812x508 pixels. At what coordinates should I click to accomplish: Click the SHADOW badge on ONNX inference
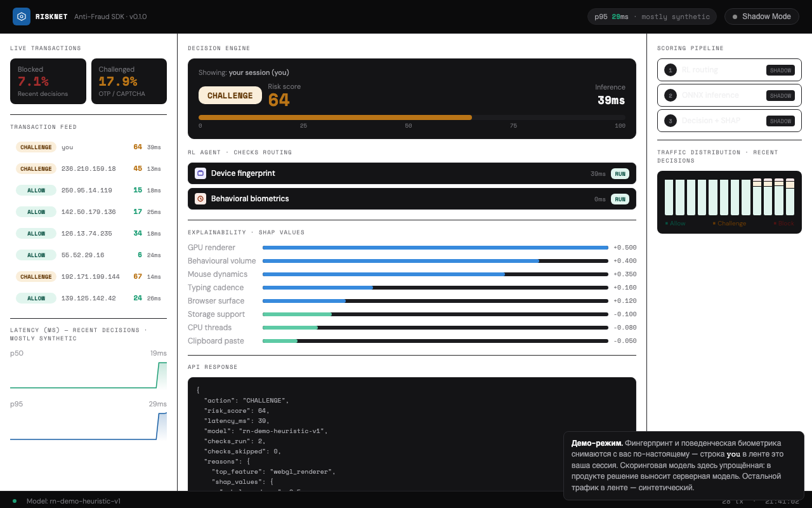tap(780, 95)
